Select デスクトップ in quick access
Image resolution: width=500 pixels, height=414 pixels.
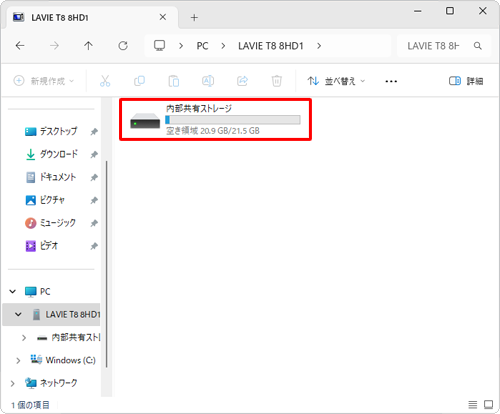click(x=59, y=131)
